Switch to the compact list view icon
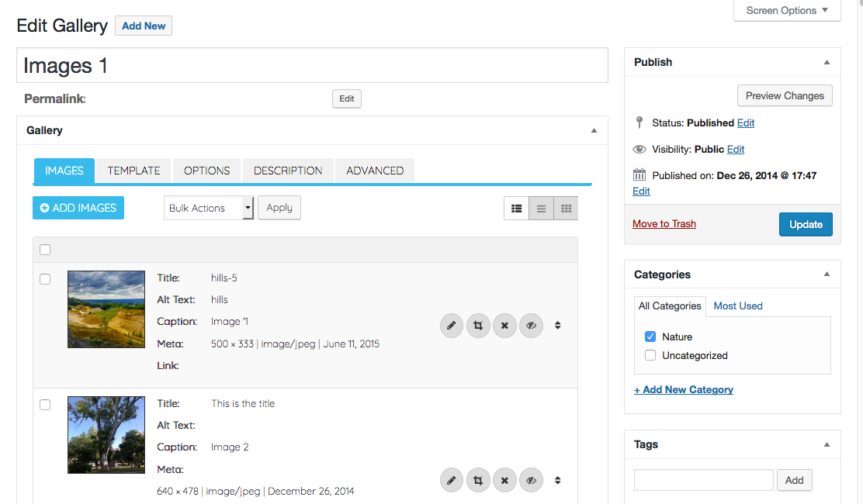The height and width of the screenshot is (504, 863). point(541,208)
